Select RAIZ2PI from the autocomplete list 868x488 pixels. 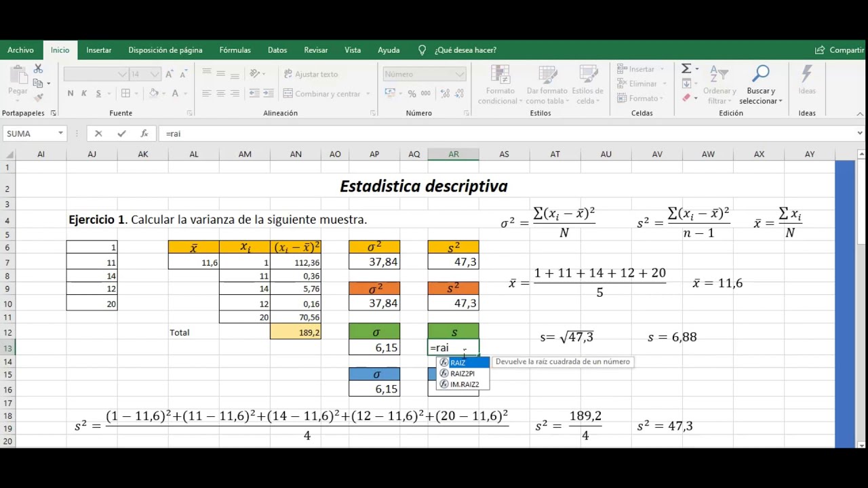click(x=462, y=373)
